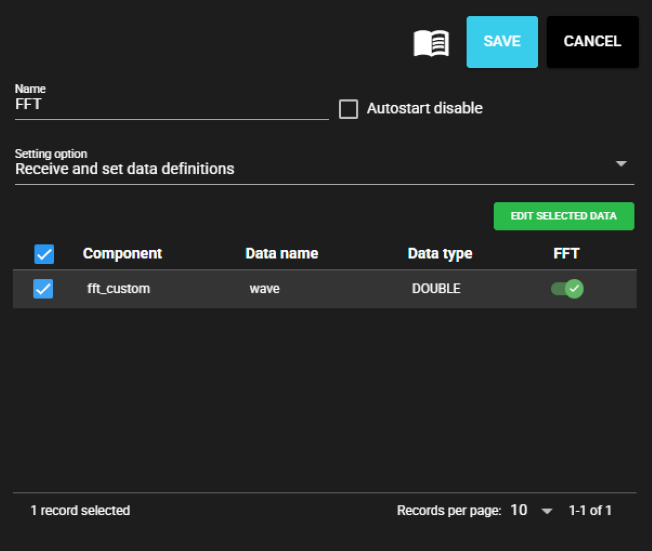Uncheck the fft_custom row checkbox
Viewport: 652px width, 551px height.
click(43, 289)
